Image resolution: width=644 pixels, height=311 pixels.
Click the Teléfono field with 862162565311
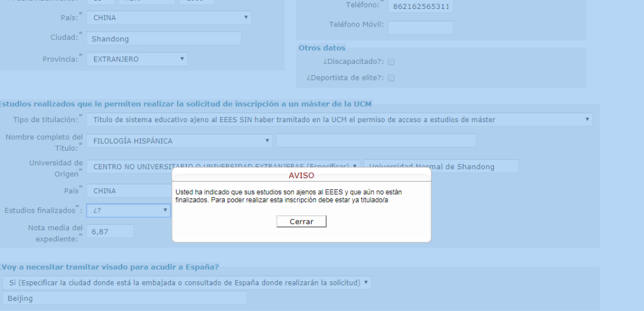click(x=420, y=6)
